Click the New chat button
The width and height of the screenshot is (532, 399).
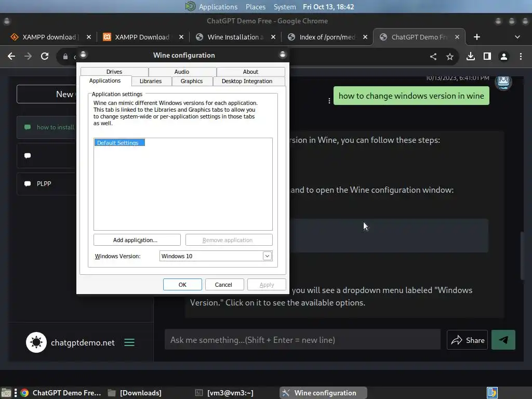[46, 94]
